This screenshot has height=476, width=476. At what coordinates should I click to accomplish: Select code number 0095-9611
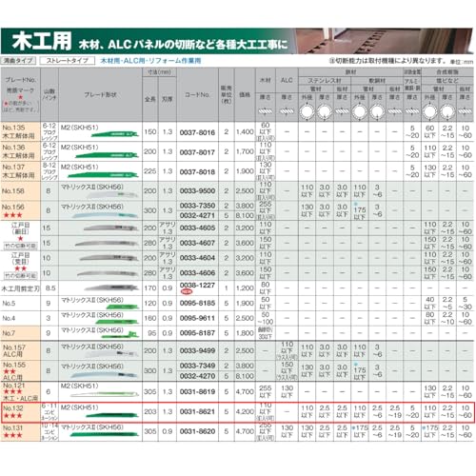(x=197, y=318)
